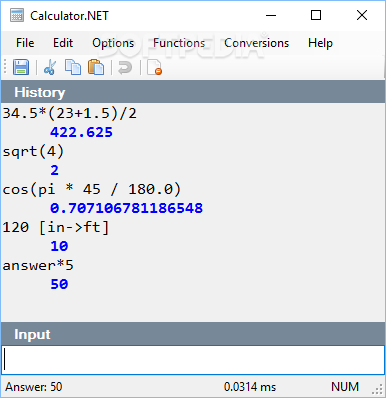Open the File menu
386x398 pixels.
point(25,43)
